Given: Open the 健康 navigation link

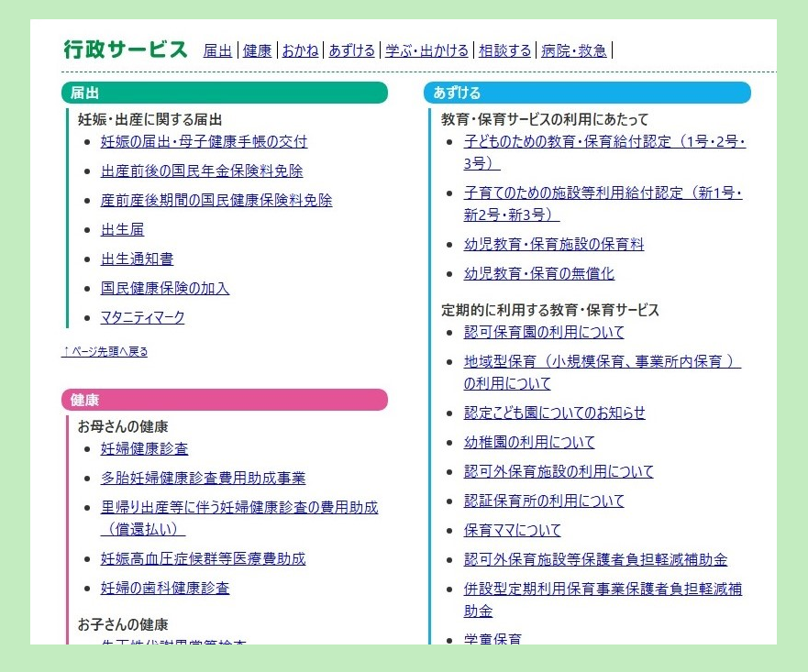Looking at the screenshot, I should 257,50.
